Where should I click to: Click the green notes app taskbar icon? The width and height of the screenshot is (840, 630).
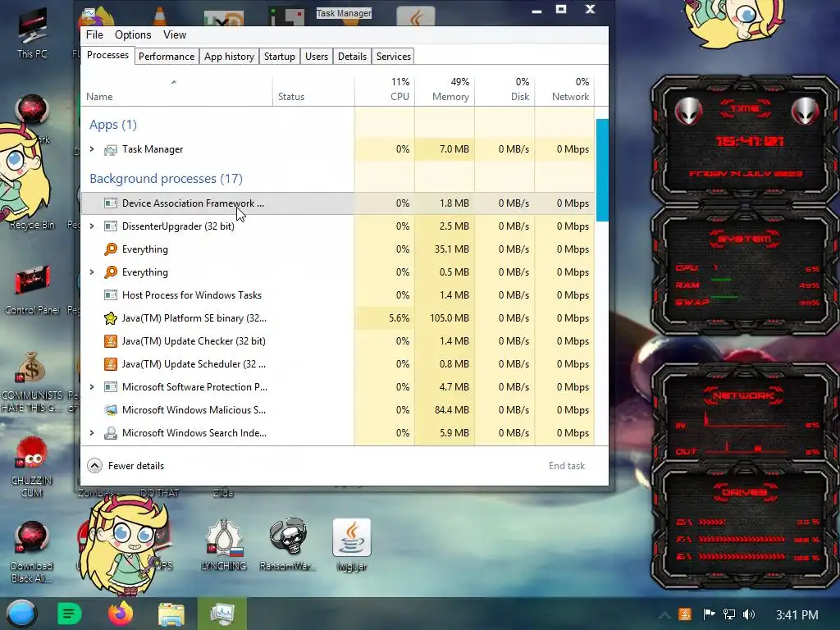69,614
